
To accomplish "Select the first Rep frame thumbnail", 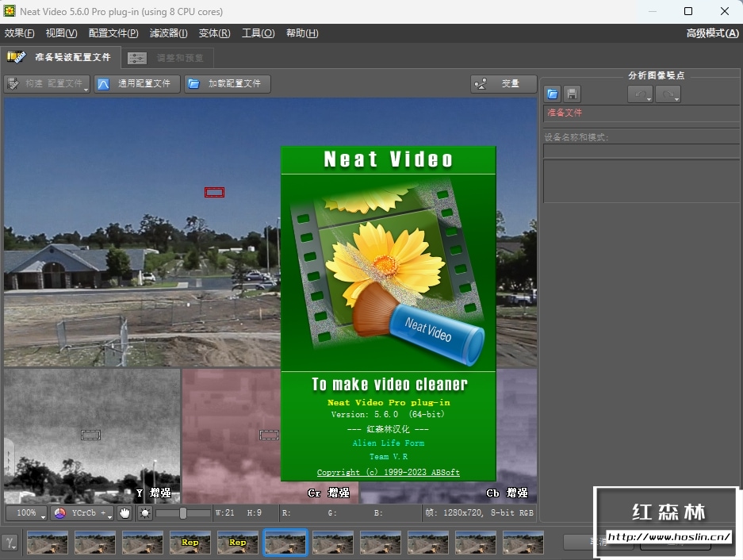I will (x=190, y=543).
